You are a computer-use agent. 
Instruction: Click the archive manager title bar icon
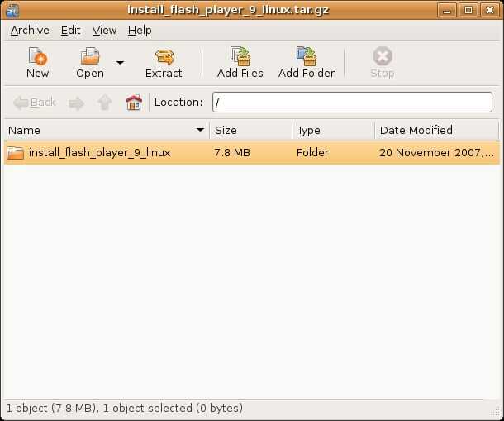pyautogui.click(x=12, y=10)
